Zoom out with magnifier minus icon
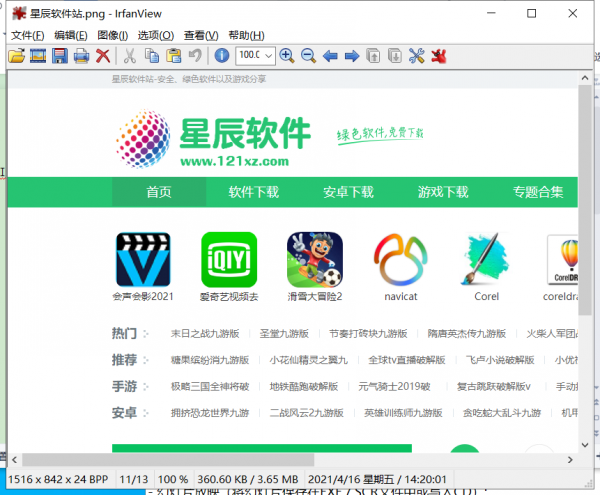This screenshot has width=600, height=495. pyautogui.click(x=308, y=56)
